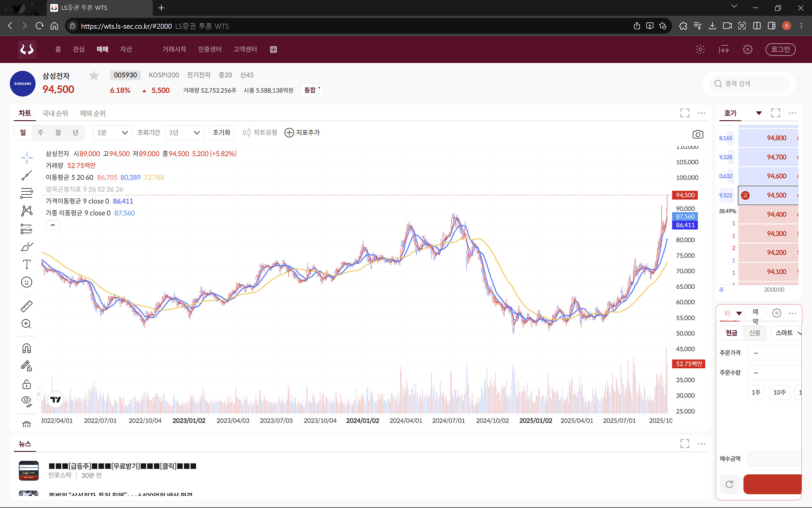Image resolution: width=812 pixels, height=508 pixels.
Task: Toggle lock all drawings padlock icon
Action: pyautogui.click(x=27, y=384)
